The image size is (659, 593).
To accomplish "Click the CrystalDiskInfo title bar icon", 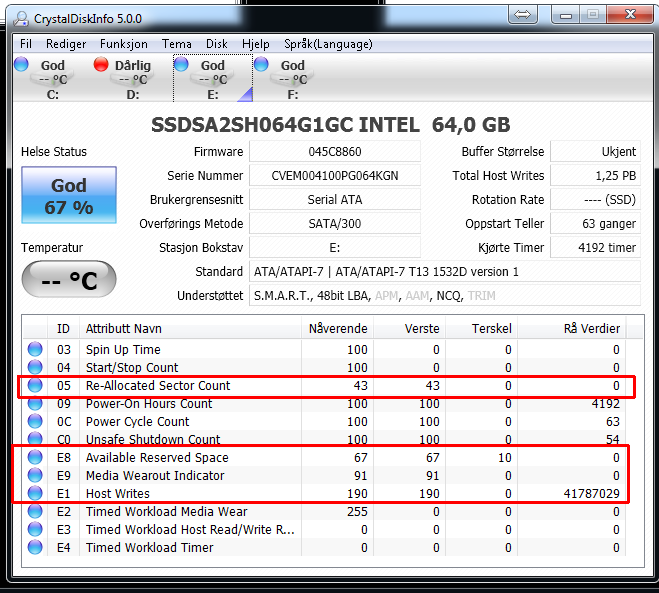I will tap(21, 18).
